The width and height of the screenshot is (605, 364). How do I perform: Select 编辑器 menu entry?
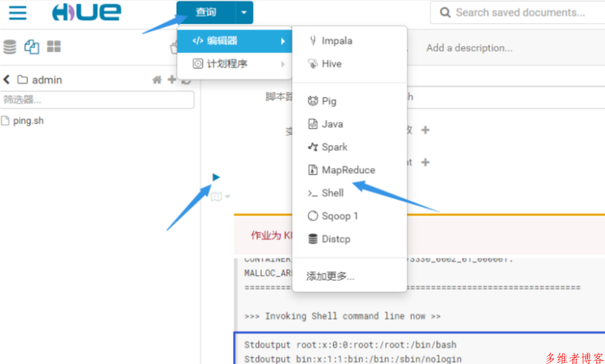pyautogui.click(x=234, y=41)
